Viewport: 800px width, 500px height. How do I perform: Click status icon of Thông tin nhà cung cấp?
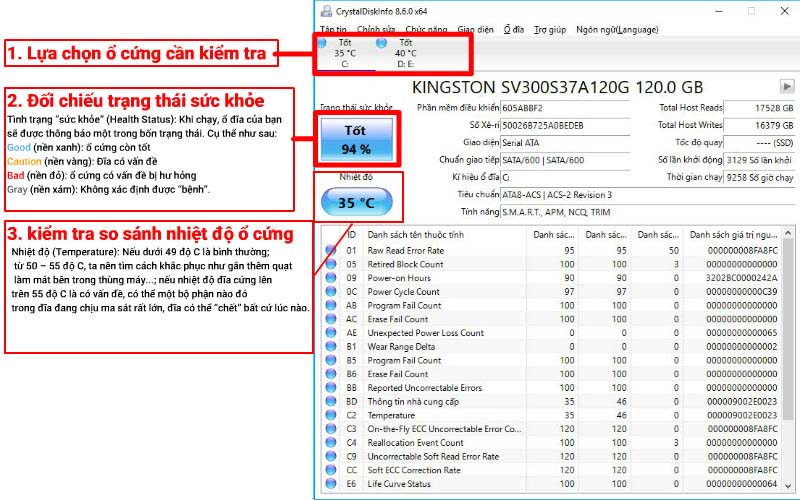(331, 402)
